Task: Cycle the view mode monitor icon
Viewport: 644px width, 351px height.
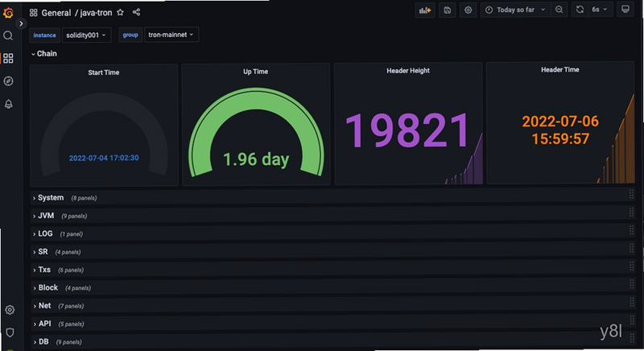Action: pyautogui.click(x=625, y=10)
